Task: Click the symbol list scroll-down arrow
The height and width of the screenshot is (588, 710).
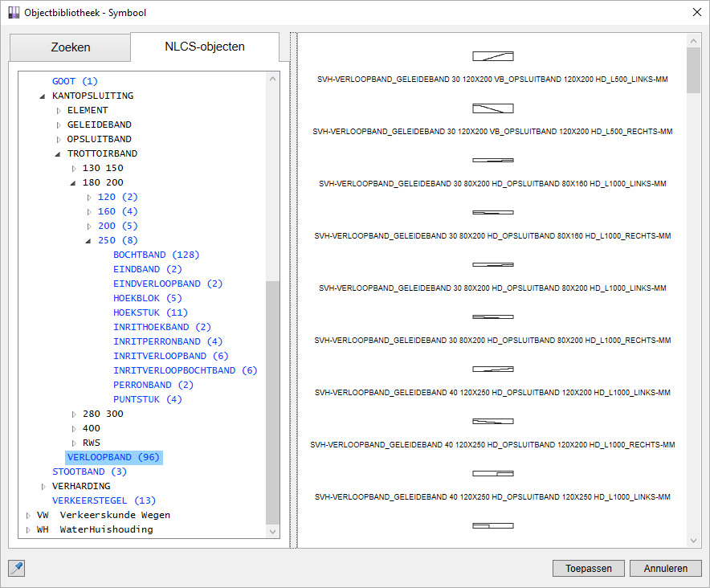Action: tap(694, 540)
